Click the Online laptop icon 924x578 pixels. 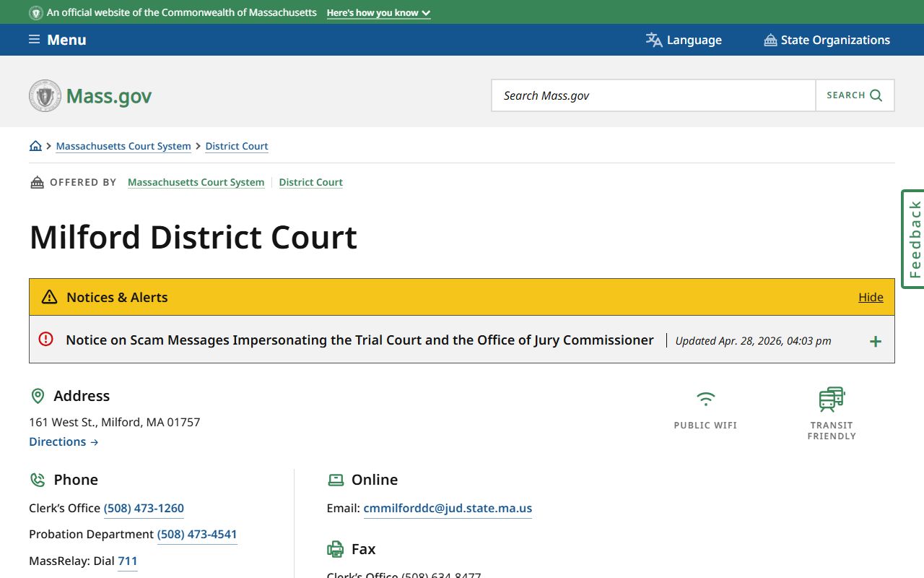[336, 480]
